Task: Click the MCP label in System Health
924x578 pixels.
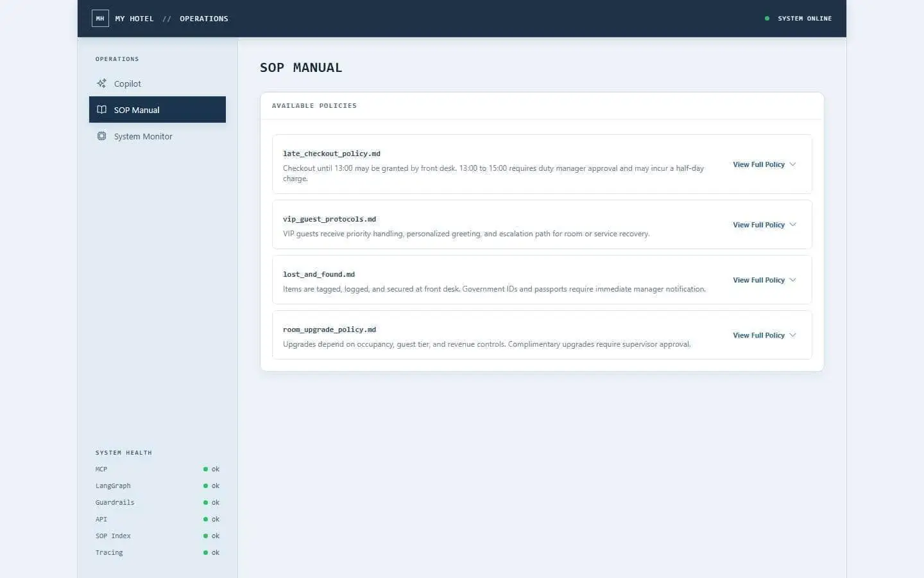Action: click(101, 469)
